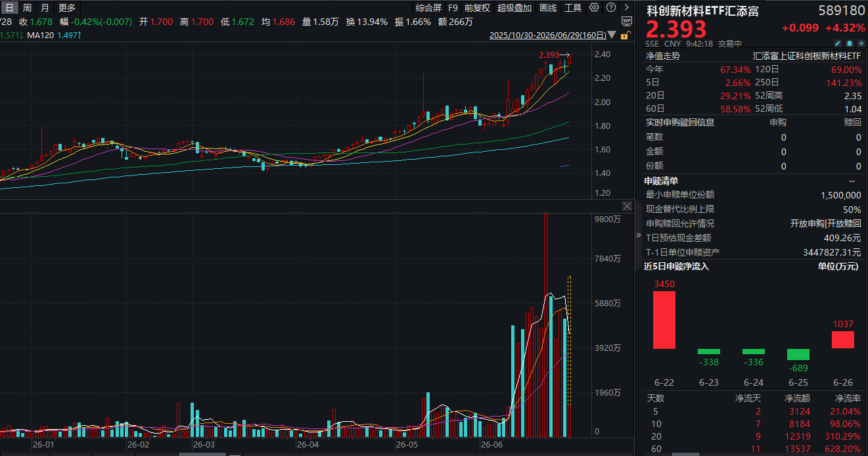The width and height of the screenshot is (868, 456).
Task: Toggle the orange date-range lock icon
Action: click(x=625, y=35)
